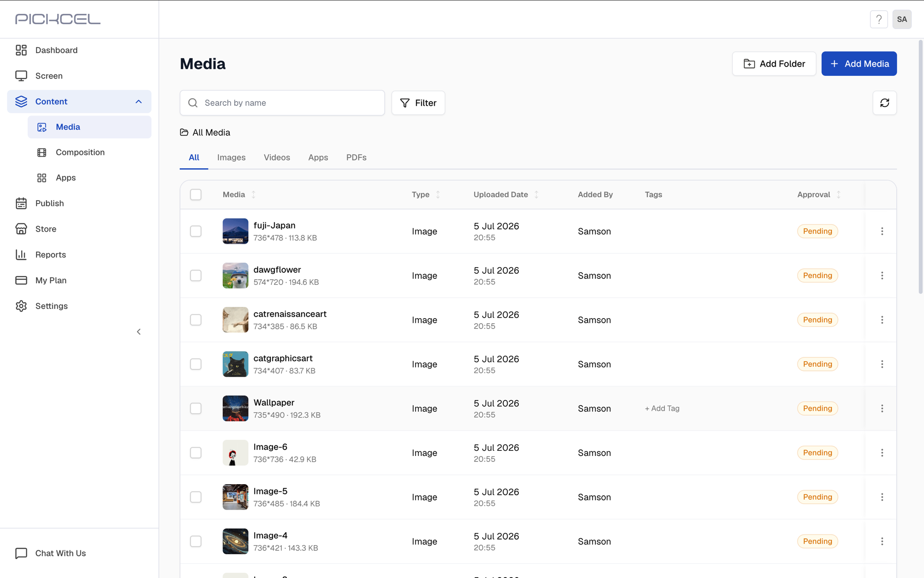This screenshot has width=924, height=578.
Task: Select the Image-4 row checkbox
Action: [x=196, y=541]
